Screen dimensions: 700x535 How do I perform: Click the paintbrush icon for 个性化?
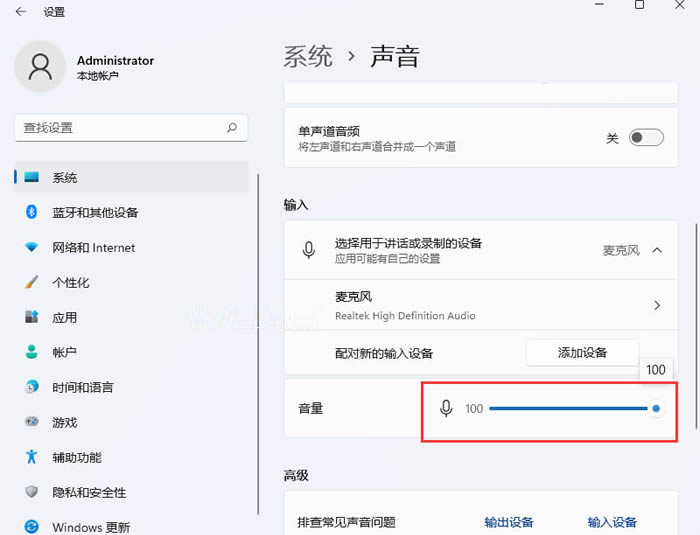point(31,282)
